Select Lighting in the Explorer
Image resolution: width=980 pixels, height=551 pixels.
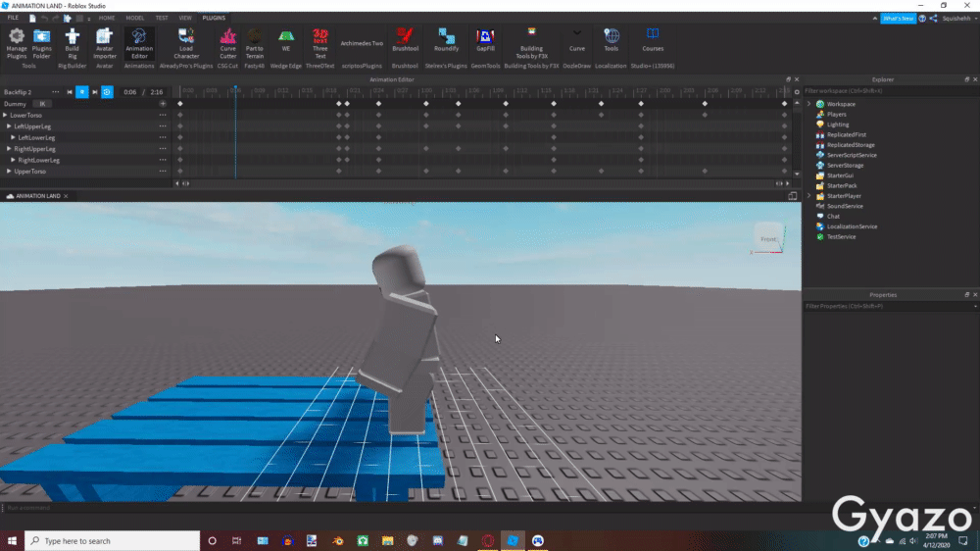[x=838, y=125]
